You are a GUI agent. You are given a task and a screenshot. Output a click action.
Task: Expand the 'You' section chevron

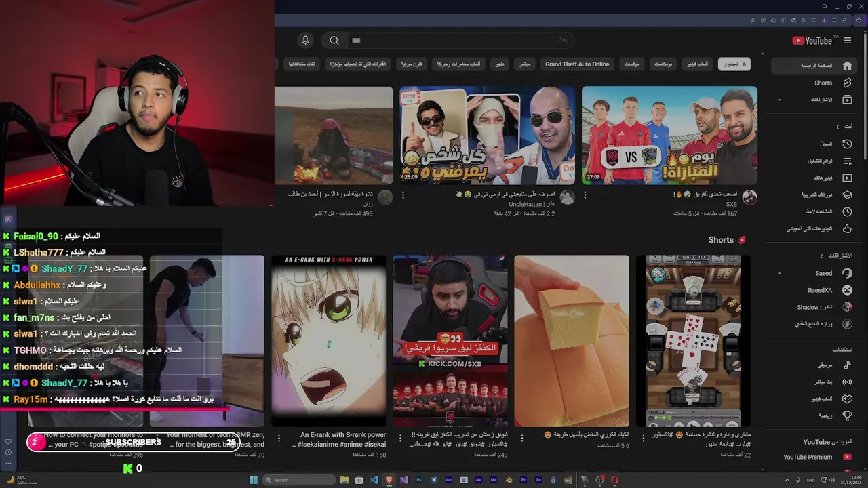[837, 127]
